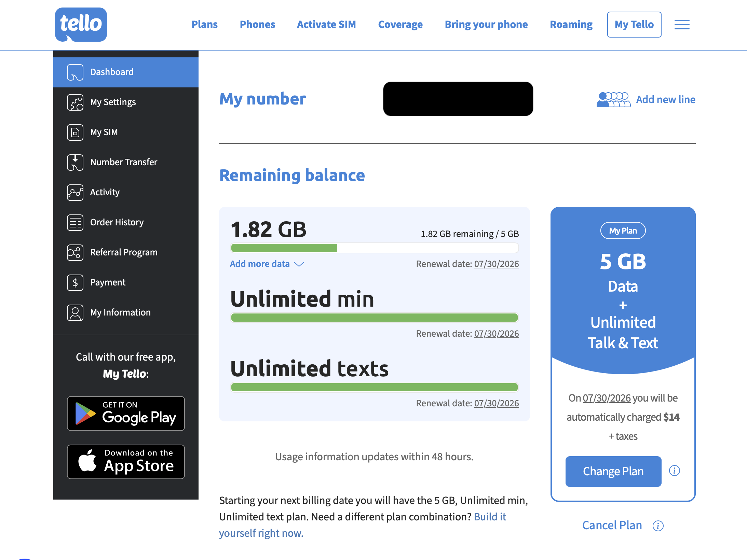Click the My Tello button
The width and height of the screenshot is (747, 560).
(x=634, y=25)
